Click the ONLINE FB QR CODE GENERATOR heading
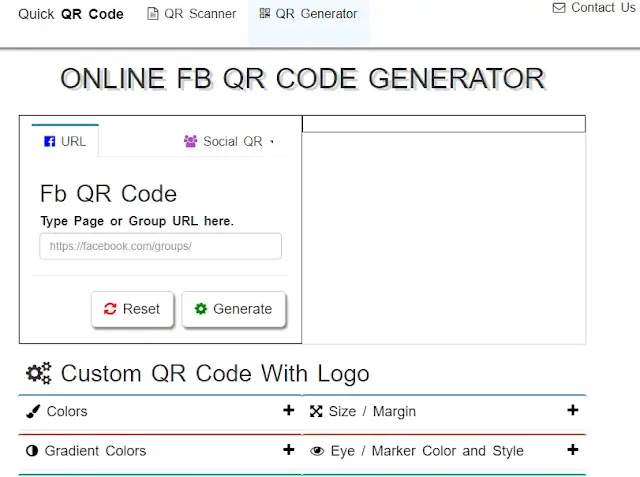The image size is (640, 477). [x=302, y=78]
